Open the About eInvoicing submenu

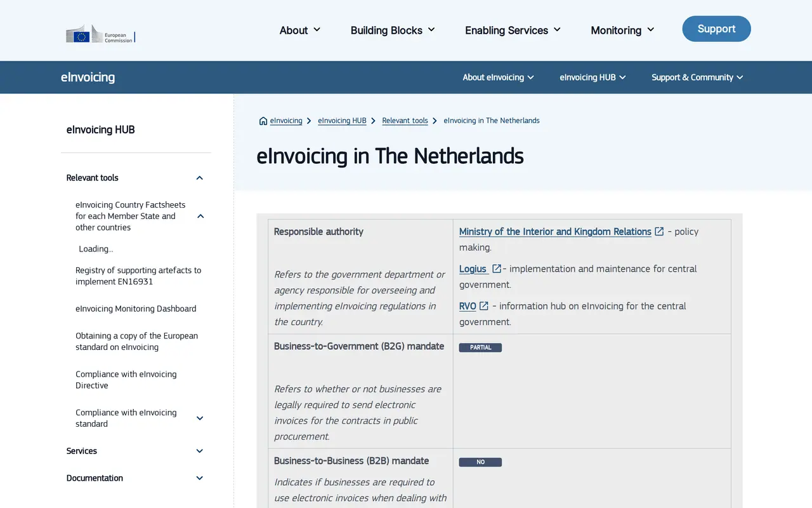point(498,77)
